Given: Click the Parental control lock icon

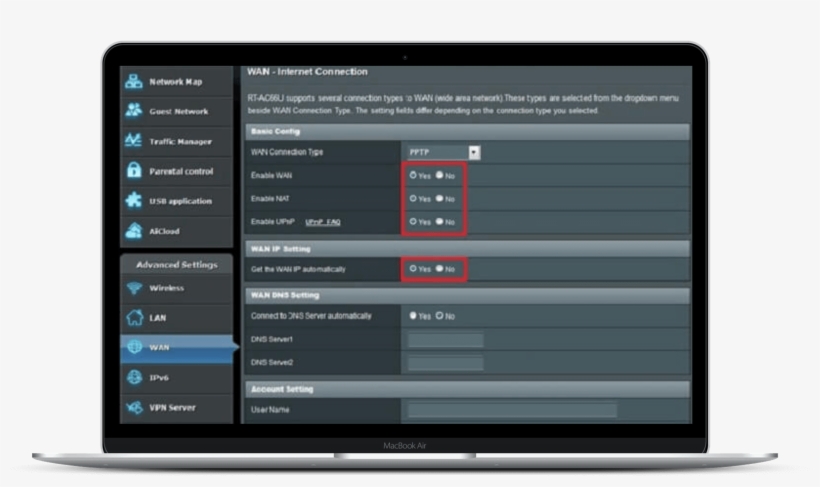Looking at the screenshot, I should click(x=134, y=171).
